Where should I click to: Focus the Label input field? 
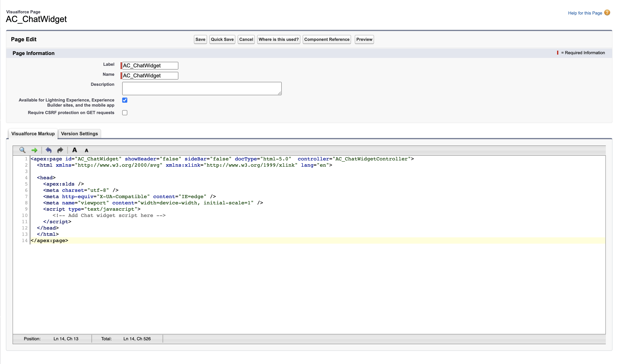pyautogui.click(x=150, y=66)
